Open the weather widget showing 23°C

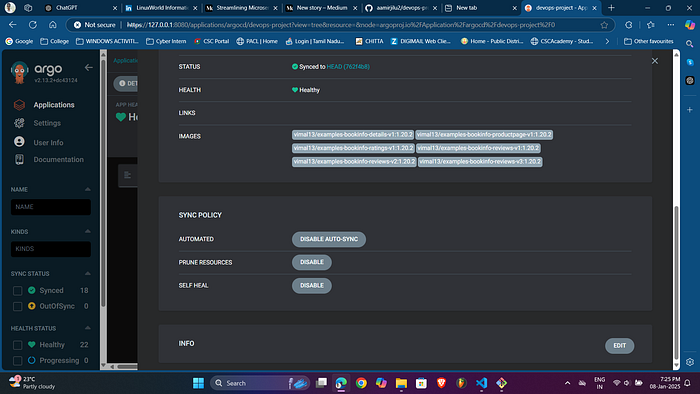[32, 383]
